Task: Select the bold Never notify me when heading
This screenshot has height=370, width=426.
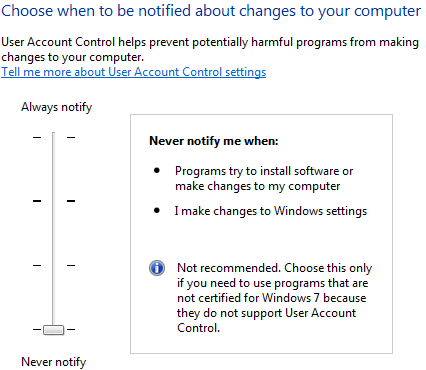Action: click(x=214, y=141)
